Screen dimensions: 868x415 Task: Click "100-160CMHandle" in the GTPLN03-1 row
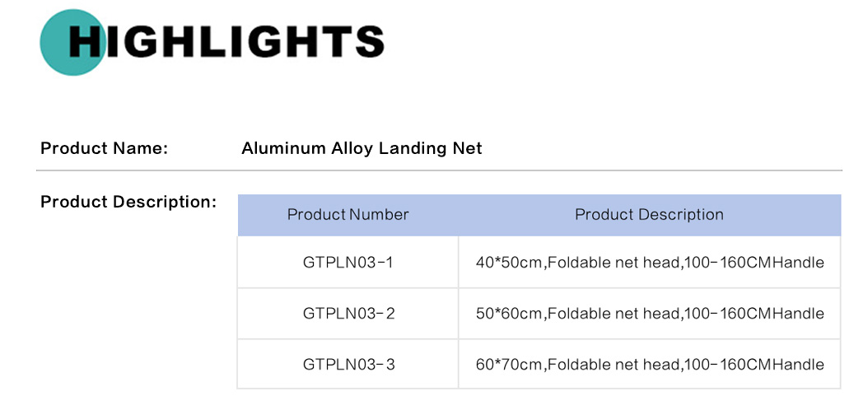[x=754, y=263]
